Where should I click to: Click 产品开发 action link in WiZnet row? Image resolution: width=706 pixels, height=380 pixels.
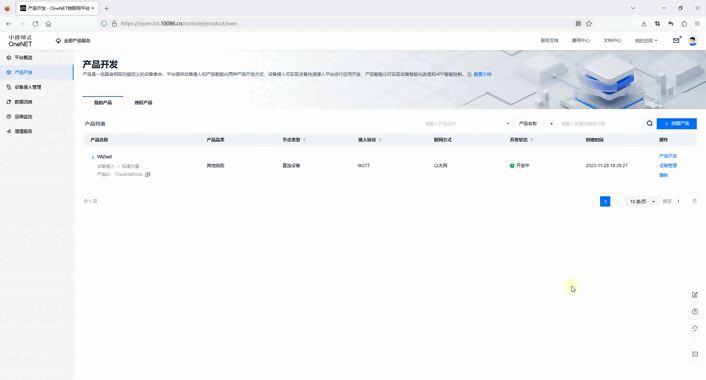(668, 156)
